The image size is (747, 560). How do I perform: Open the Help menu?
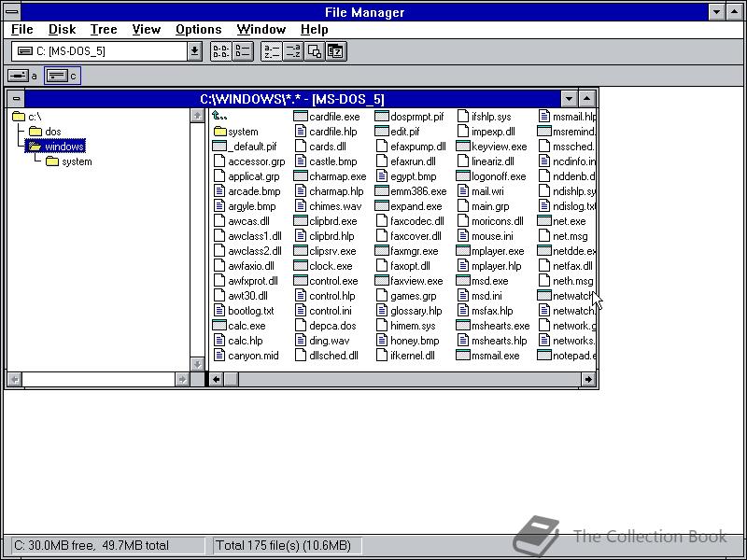tap(314, 30)
